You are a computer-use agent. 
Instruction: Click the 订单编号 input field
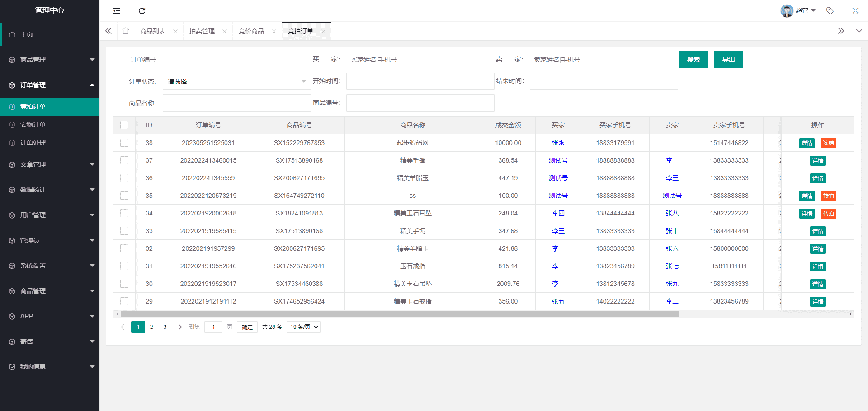click(x=236, y=60)
